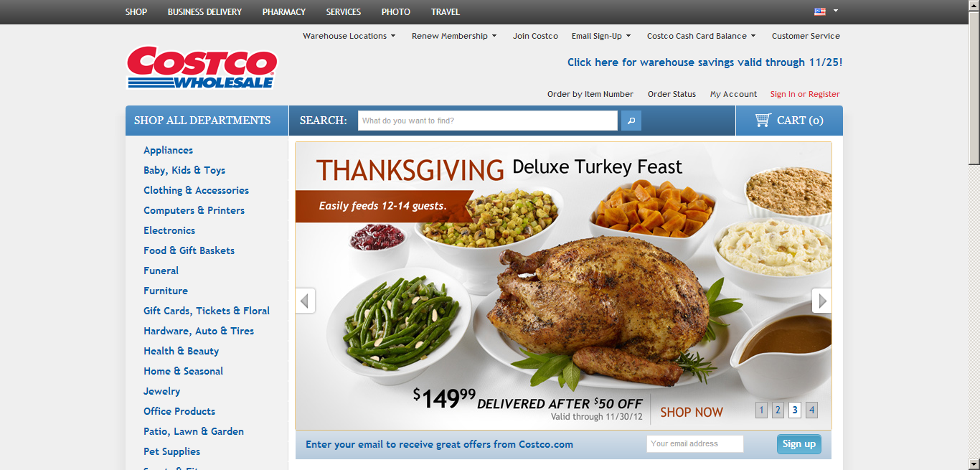Click the Costco Wholesale logo
980x470 pixels.
tap(202, 67)
